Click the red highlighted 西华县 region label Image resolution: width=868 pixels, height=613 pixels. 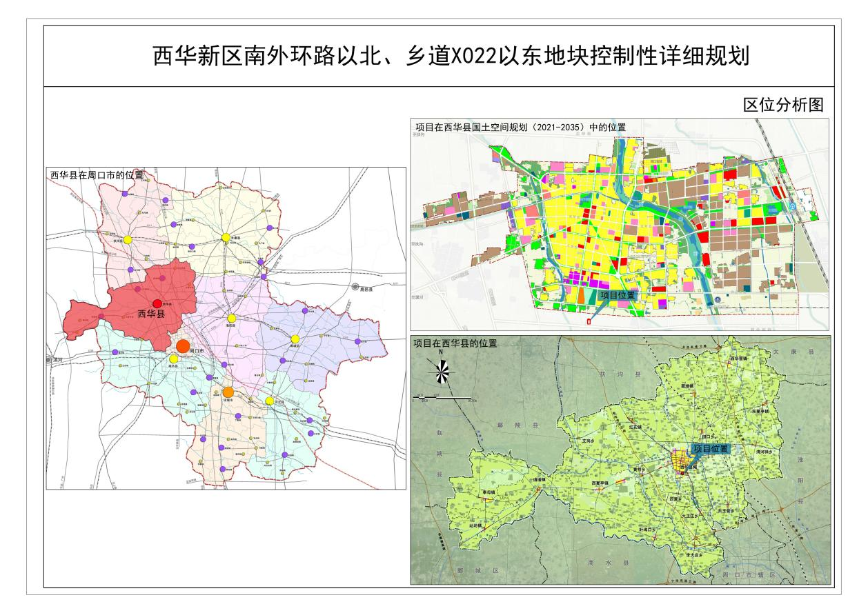[151, 313]
